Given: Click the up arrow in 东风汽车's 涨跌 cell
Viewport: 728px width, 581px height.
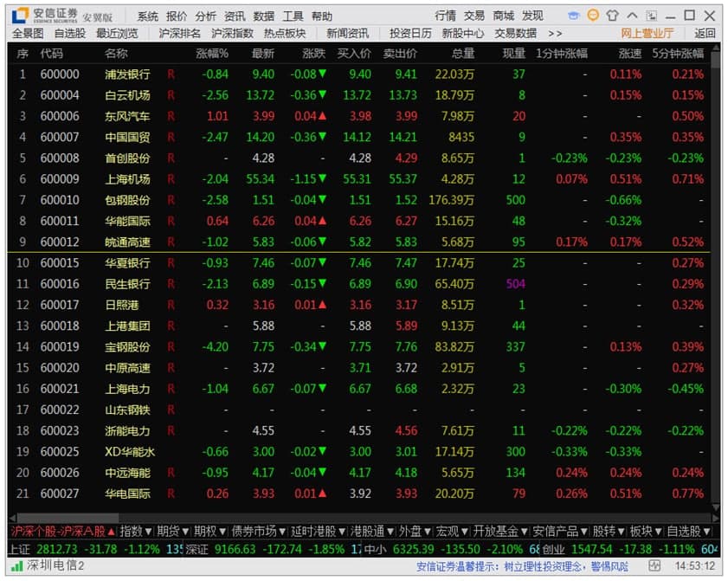Looking at the screenshot, I should 322,116.
